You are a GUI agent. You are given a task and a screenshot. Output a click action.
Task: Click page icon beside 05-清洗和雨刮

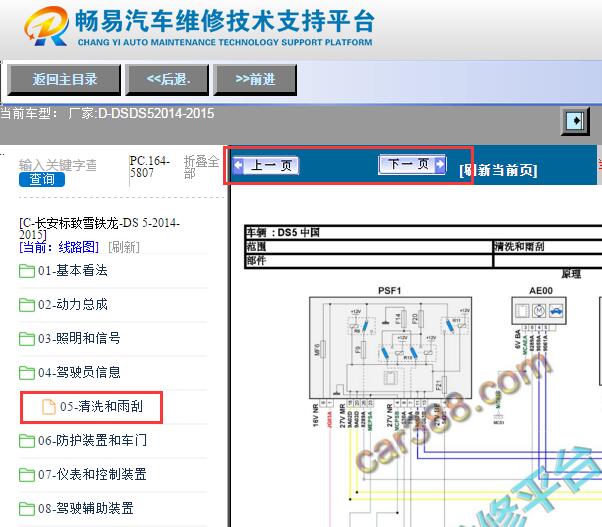point(49,407)
